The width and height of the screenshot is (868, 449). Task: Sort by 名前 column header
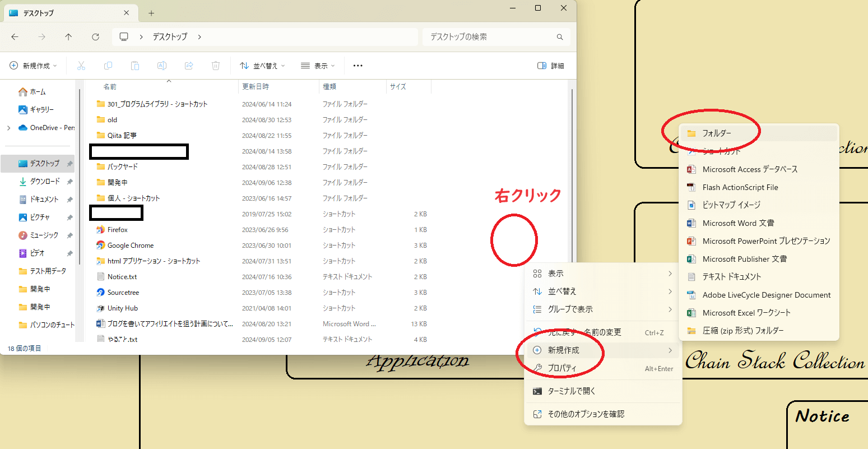point(110,87)
